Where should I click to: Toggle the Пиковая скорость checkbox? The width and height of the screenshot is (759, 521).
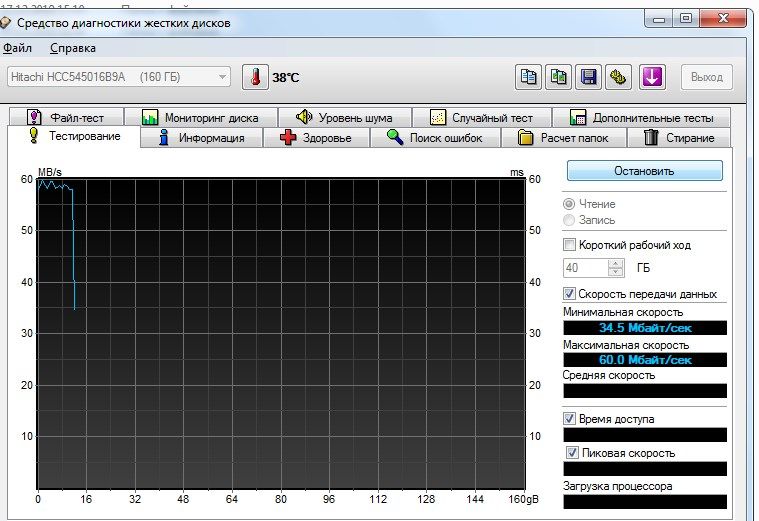[x=572, y=453]
